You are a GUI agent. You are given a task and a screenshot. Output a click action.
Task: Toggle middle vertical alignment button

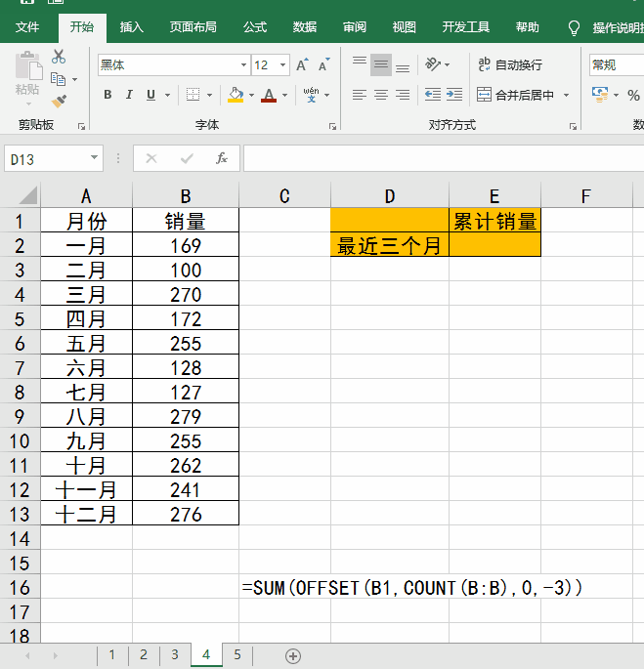pyautogui.click(x=381, y=64)
